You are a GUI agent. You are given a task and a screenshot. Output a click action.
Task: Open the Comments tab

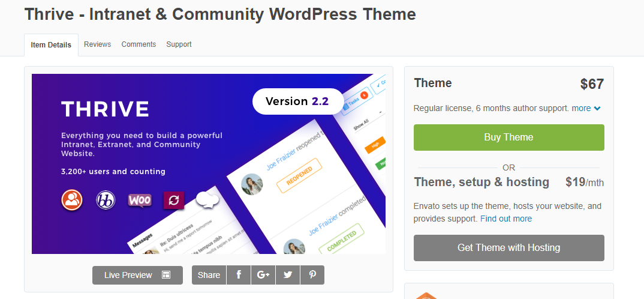(139, 44)
